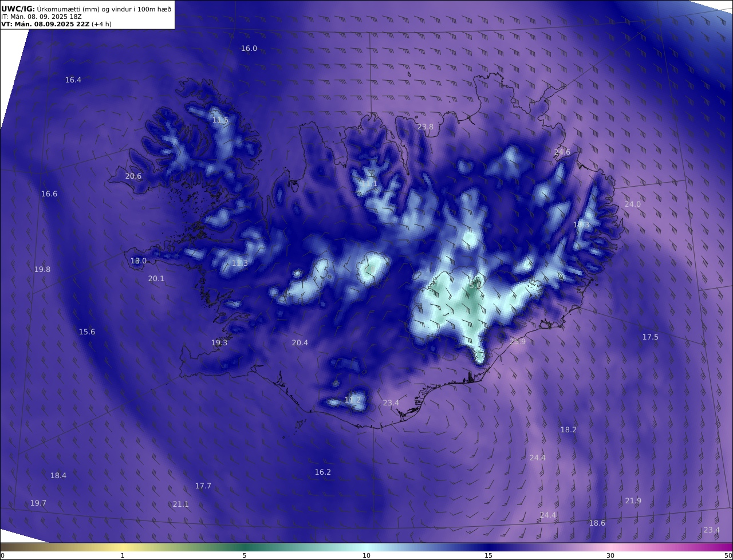This screenshot has height=560, width=733.
Task: Click the colorbar tick label 1
Action: click(x=123, y=556)
